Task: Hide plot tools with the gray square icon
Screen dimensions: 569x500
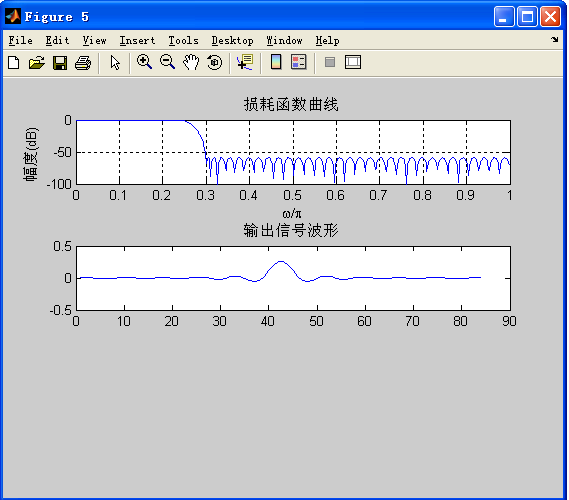Action: point(330,62)
